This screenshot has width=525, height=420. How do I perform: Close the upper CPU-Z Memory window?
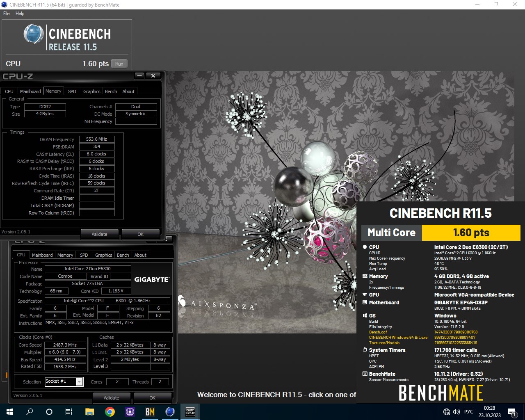click(153, 75)
